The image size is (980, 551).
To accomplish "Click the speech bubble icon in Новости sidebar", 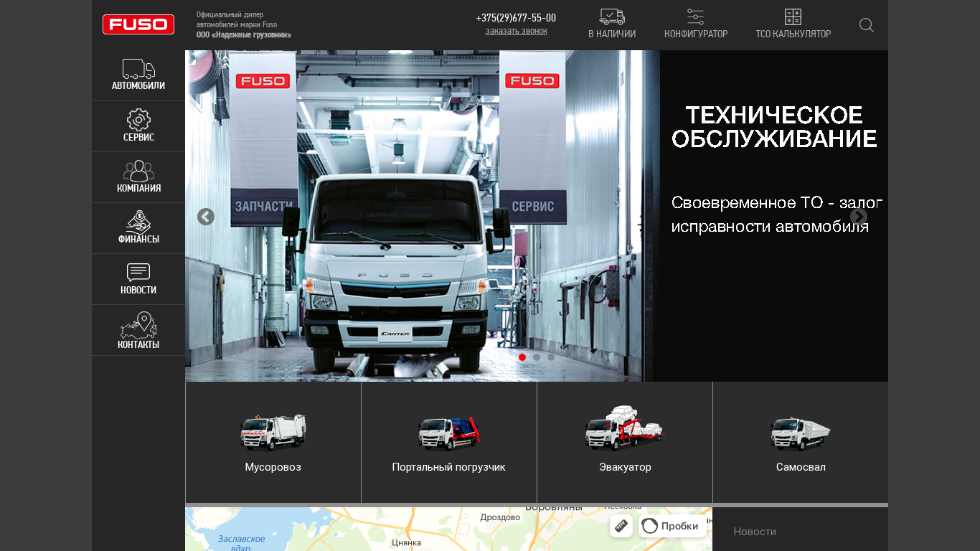I will click(x=138, y=273).
